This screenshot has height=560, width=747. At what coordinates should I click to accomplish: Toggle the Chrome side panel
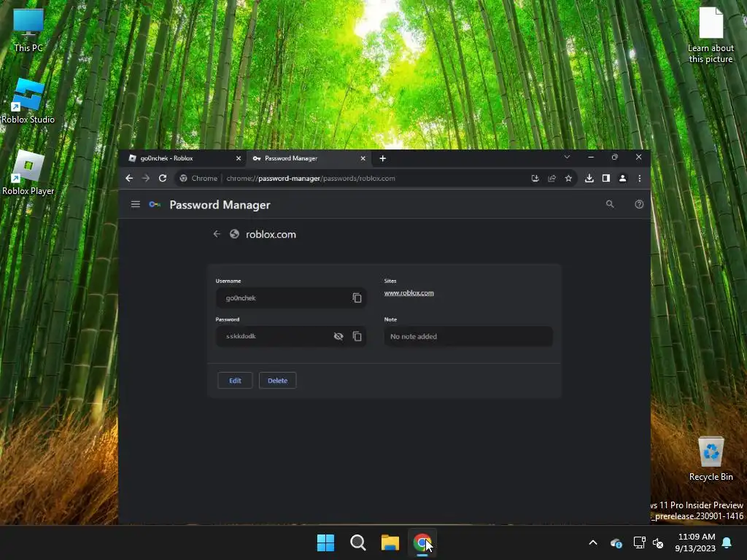[606, 178]
